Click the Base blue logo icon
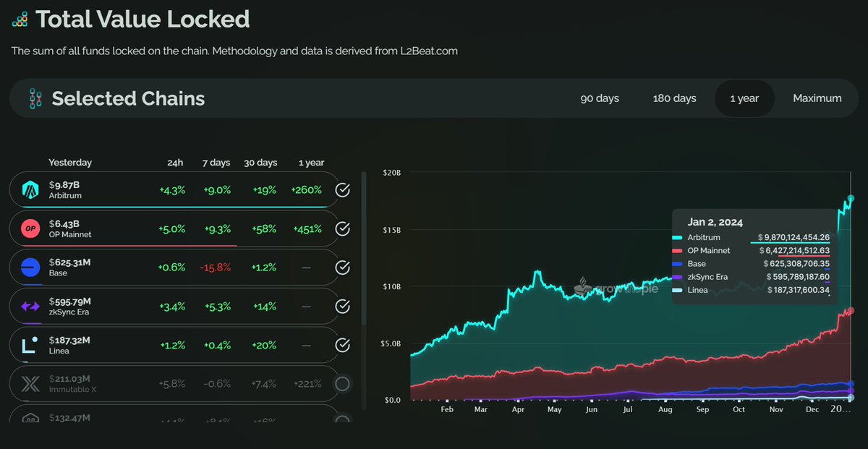The image size is (868, 449). click(x=30, y=268)
